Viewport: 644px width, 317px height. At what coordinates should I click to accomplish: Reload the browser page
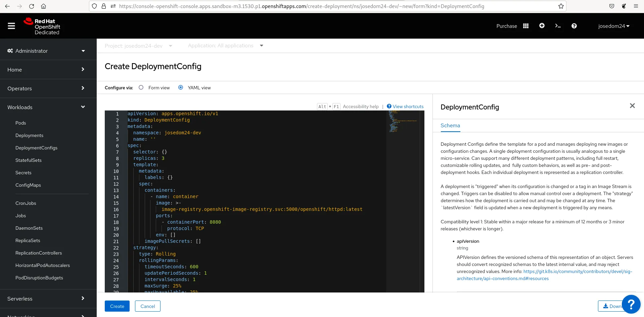pos(32,6)
